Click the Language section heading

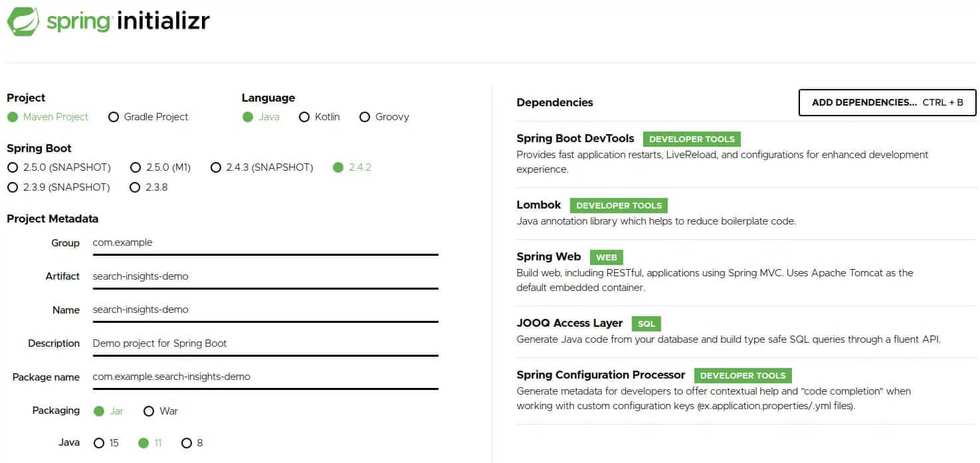(x=268, y=98)
